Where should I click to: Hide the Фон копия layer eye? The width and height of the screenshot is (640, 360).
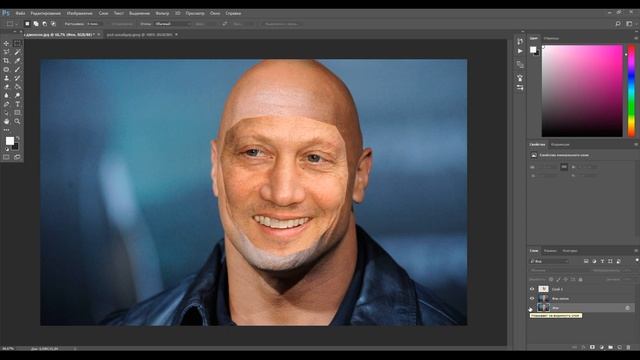tap(532, 298)
